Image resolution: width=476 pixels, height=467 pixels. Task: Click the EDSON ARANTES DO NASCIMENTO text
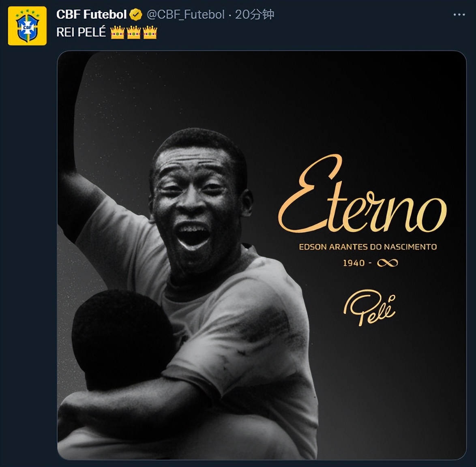click(x=368, y=246)
